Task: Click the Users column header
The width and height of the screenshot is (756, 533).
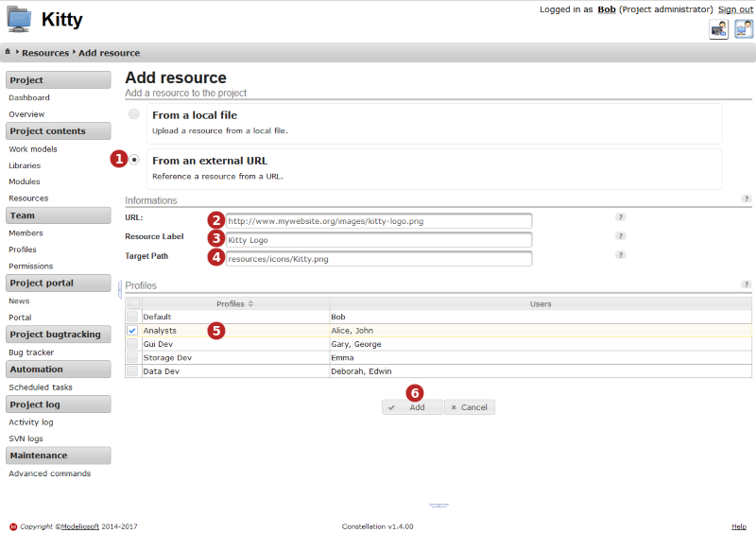Action: pyautogui.click(x=541, y=304)
